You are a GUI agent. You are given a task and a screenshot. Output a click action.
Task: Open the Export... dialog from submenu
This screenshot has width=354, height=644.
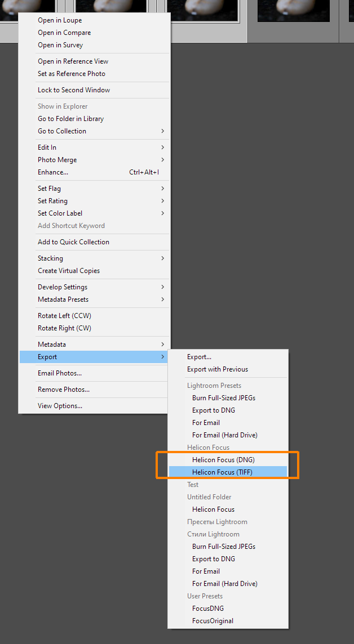click(200, 357)
